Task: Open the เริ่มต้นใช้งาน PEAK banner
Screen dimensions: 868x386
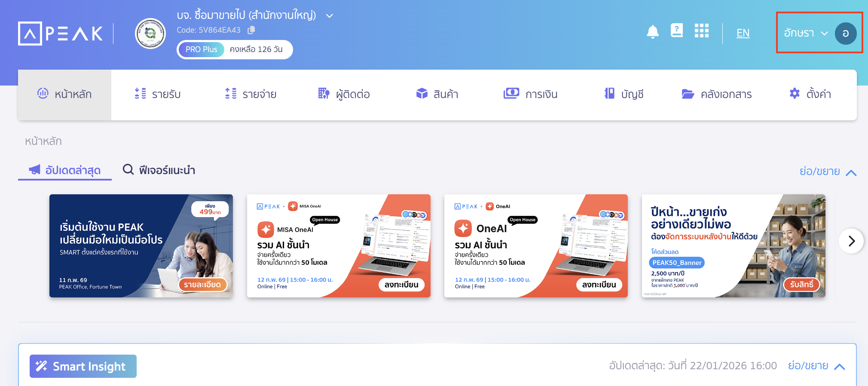Action: (x=141, y=246)
